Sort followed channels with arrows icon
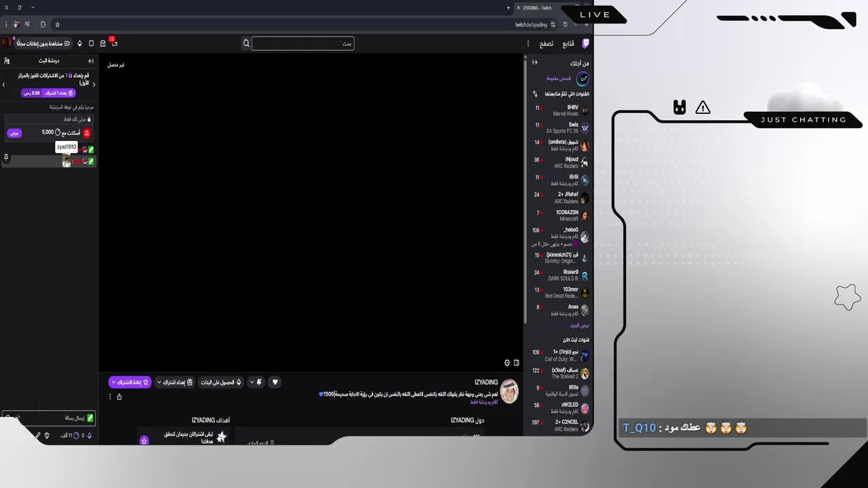868x488 pixels. [x=534, y=94]
